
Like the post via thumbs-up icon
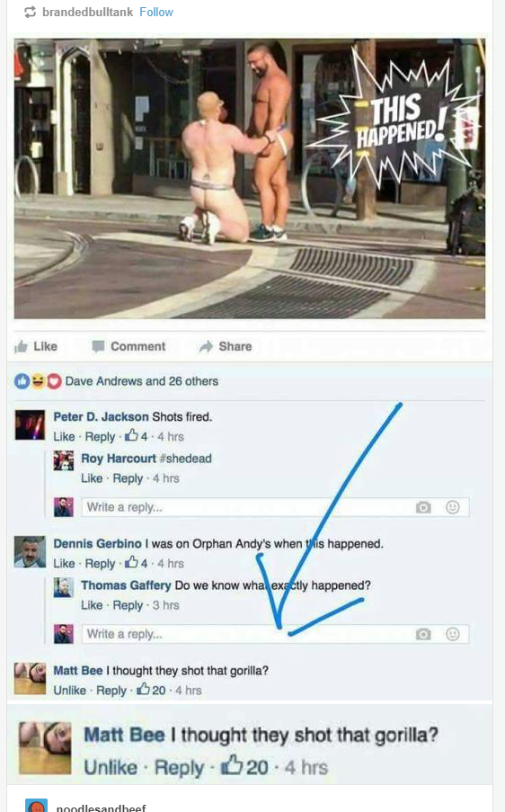point(36,346)
